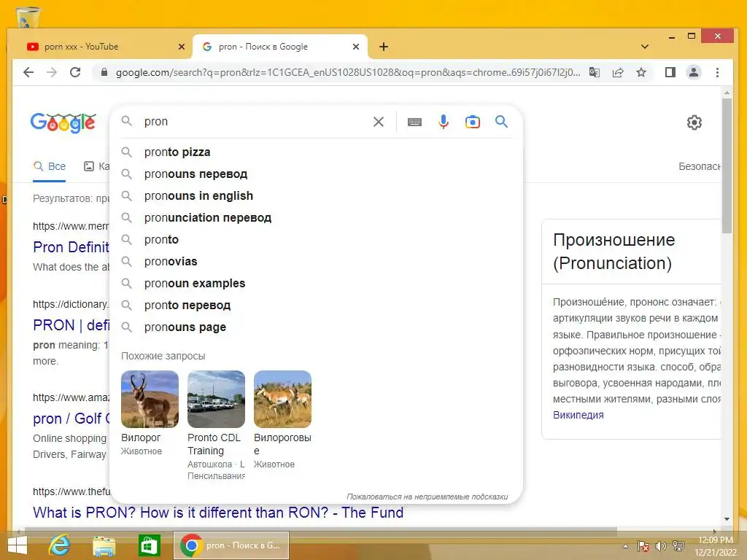747x560 pixels.
Task: Click the share page icon
Action: 618,72
